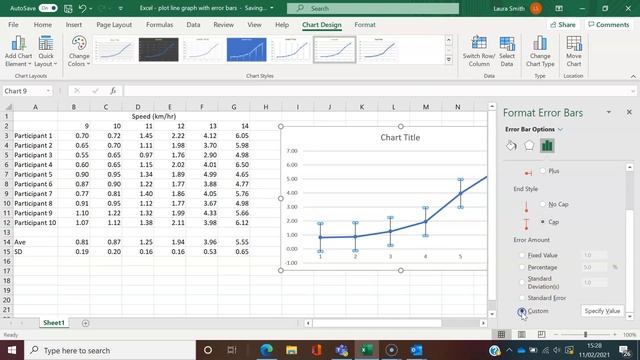Click the Search box in title bar
The height and width of the screenshot is (360, 640).
[373, 8]
